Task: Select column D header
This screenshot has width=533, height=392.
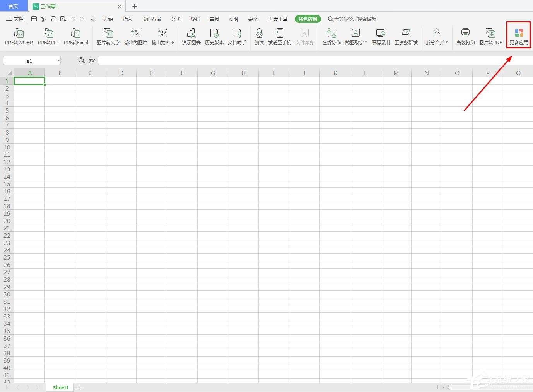Action: point(121,73)
